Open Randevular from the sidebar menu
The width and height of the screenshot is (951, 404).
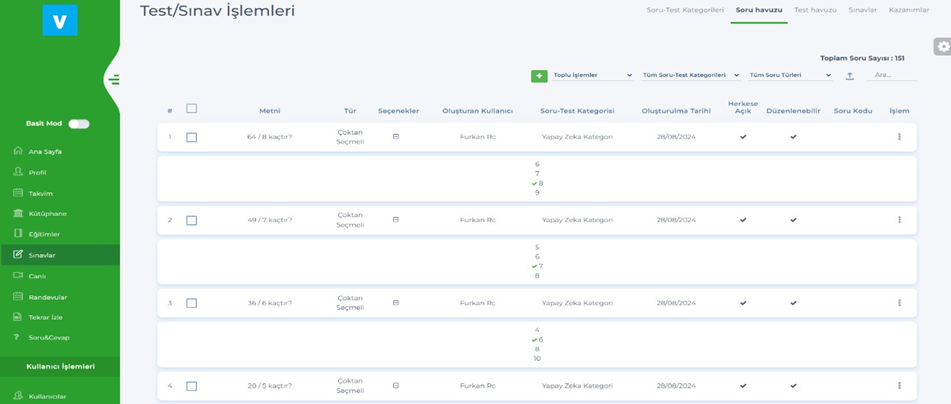pyautogui.click(x=46, y=297)
